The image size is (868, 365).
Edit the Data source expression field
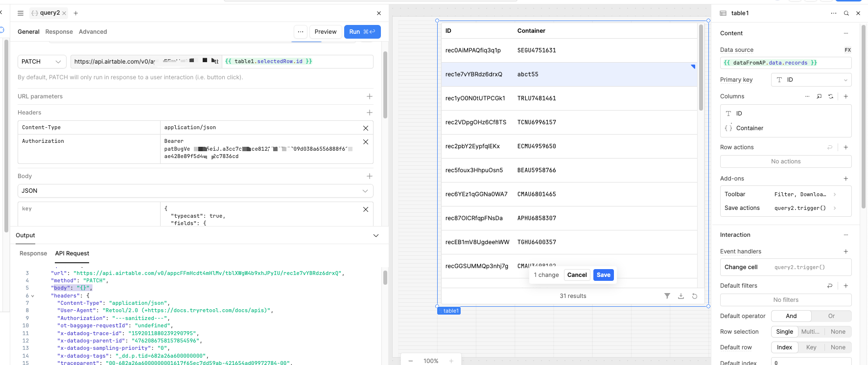tap(786, 63)
